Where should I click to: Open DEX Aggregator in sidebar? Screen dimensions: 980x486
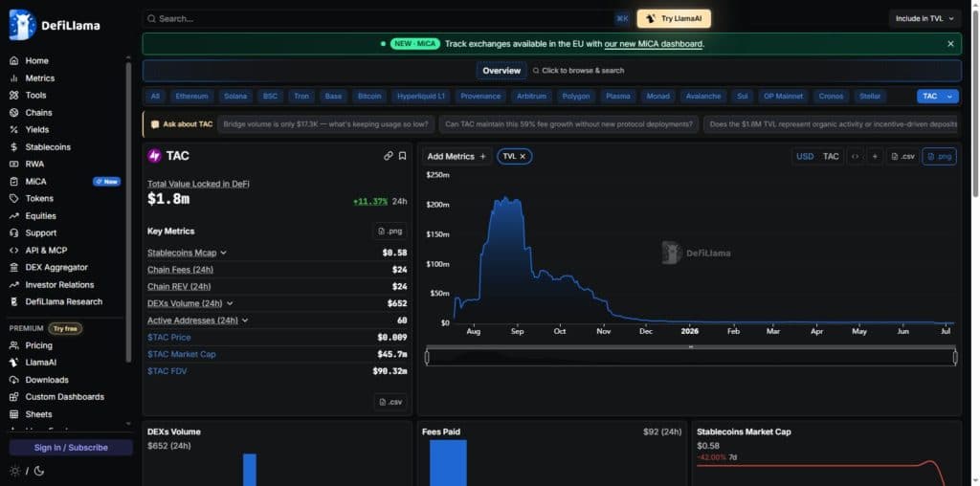click(x=56, y=267)
